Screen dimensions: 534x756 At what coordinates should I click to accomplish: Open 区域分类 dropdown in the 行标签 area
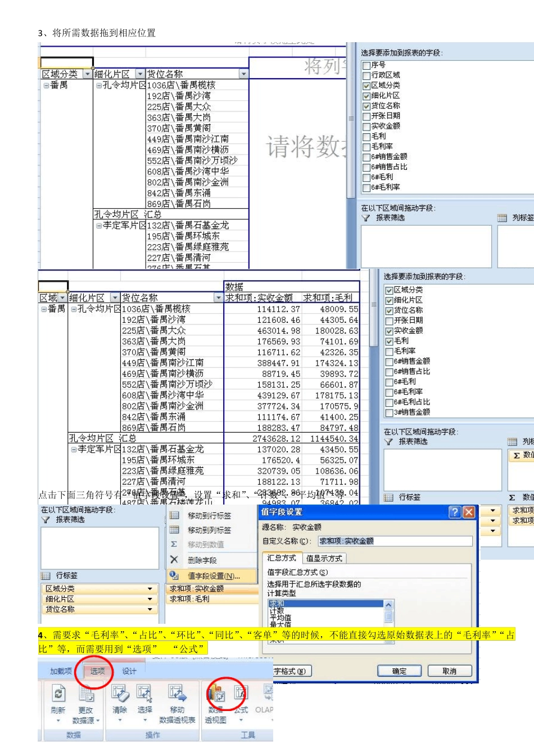(150, 589)
